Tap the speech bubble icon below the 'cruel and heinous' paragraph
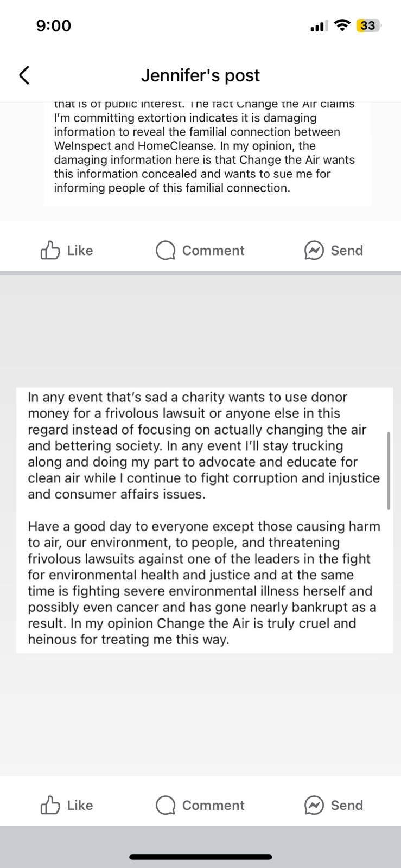This screenshot has width=401, height=868. click(166, 806)
